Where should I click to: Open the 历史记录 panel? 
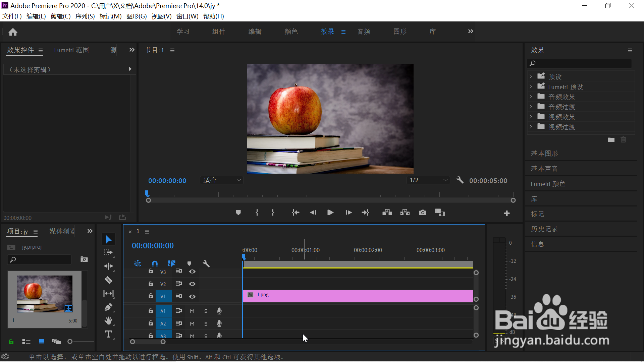[x=544, y=229]
